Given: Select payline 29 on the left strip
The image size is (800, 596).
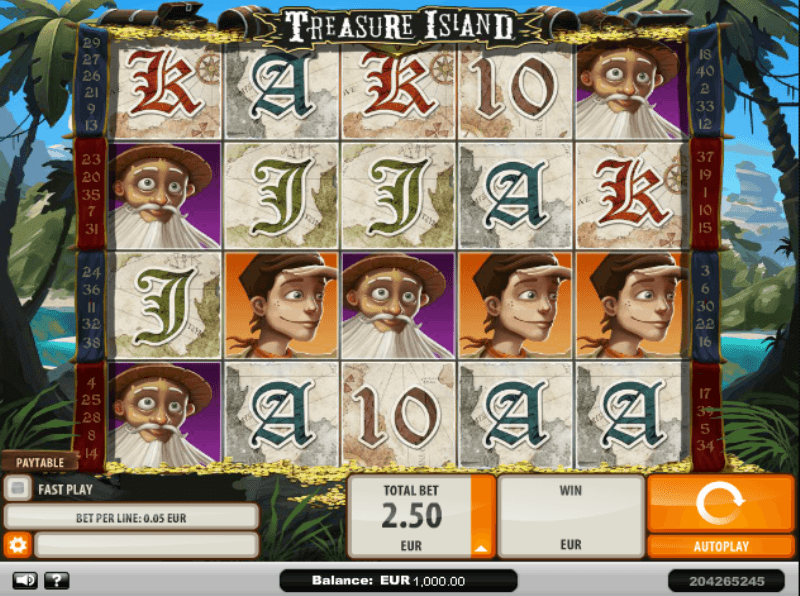Looking at the screenshot, I should (x=91, y=43).
